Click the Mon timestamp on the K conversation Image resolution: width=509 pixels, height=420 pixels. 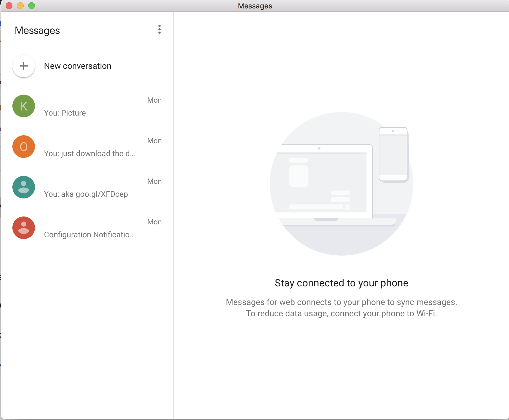tap(154, 100)
